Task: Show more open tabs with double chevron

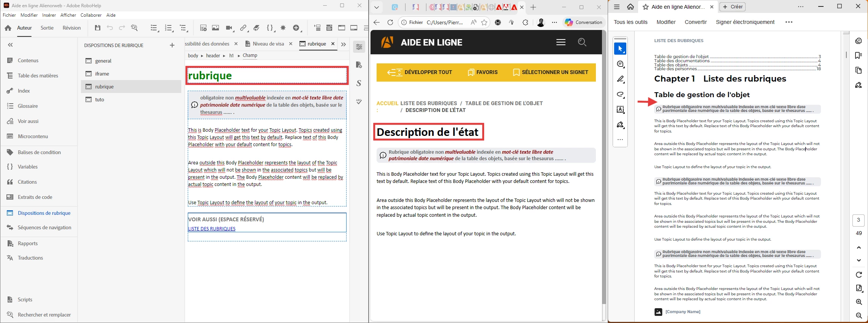Action: click(x=344, y=44)
